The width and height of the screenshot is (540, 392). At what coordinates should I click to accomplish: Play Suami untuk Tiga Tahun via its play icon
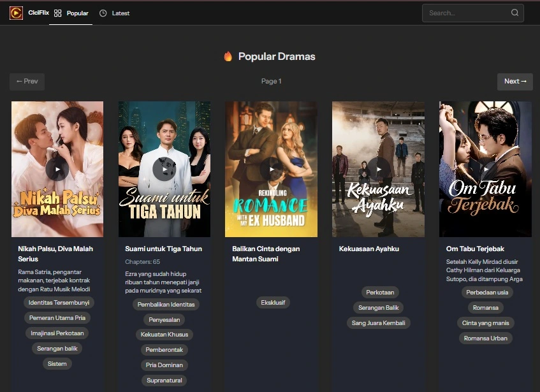(164, 169)
